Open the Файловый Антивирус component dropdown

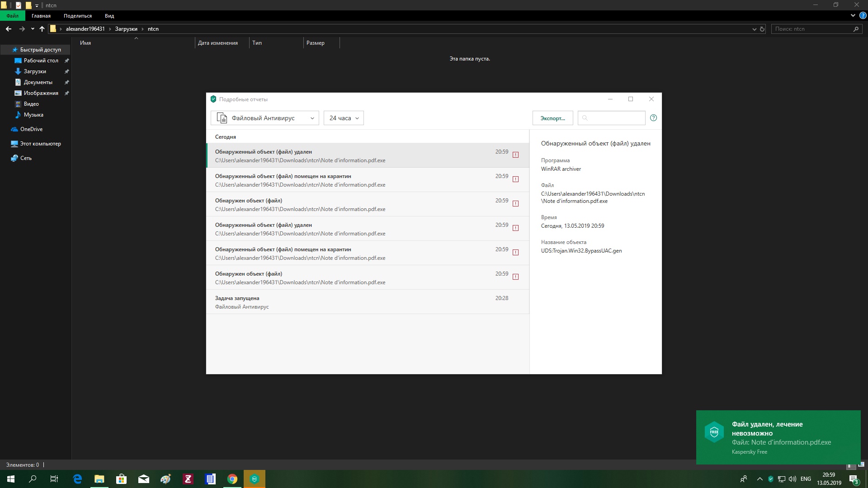tap(265, 118)
